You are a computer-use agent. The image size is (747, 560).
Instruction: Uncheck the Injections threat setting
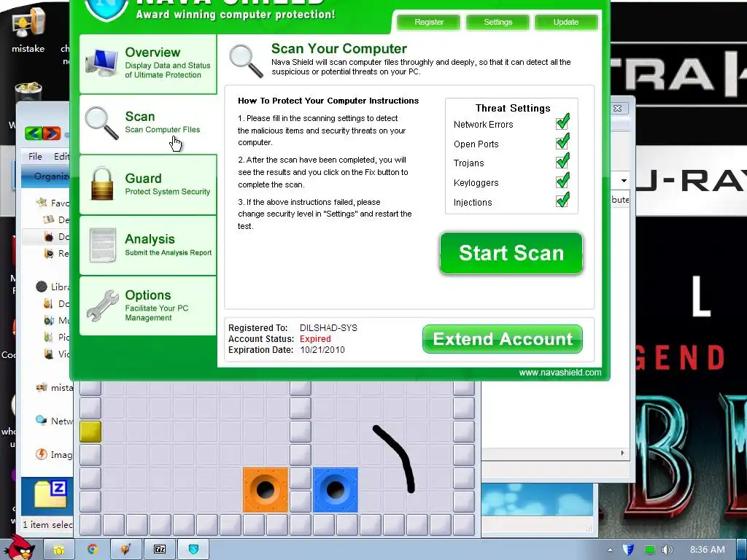[562, 200]
